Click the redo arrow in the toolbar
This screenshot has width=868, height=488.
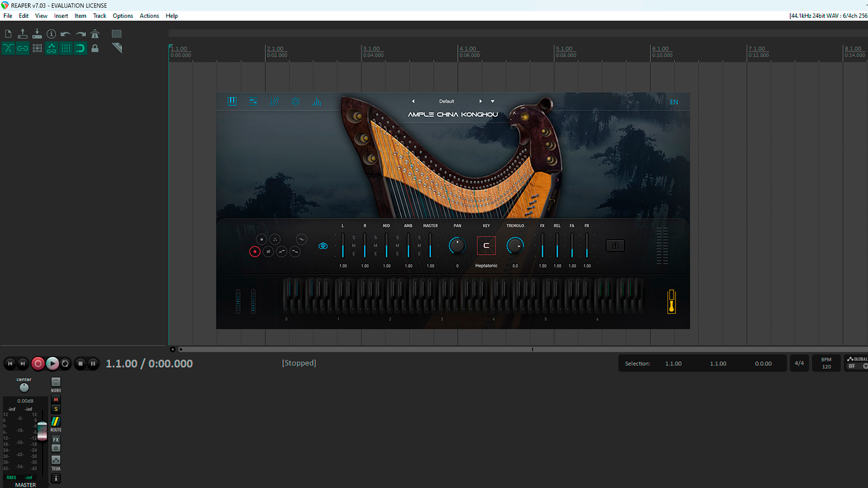[x=81, y=34]
